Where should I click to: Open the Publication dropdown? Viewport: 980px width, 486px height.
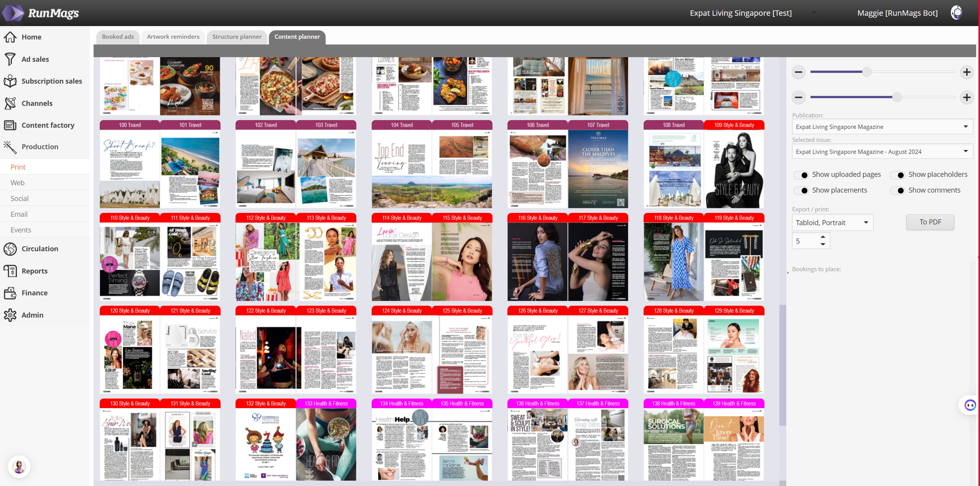coord(882,127)
